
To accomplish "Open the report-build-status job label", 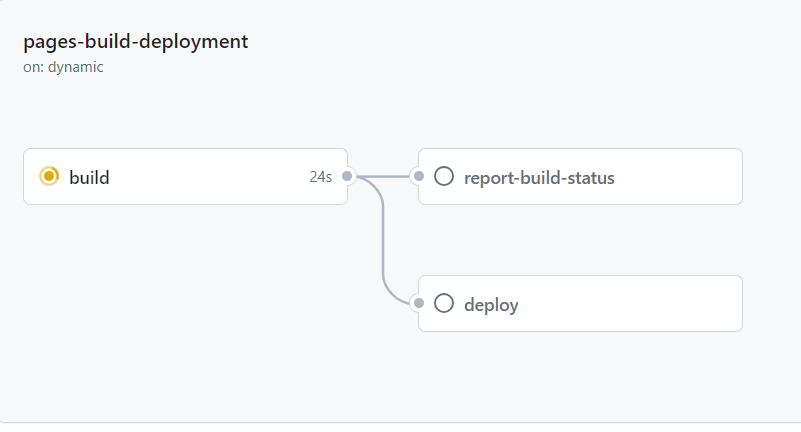I will (539, 178).
